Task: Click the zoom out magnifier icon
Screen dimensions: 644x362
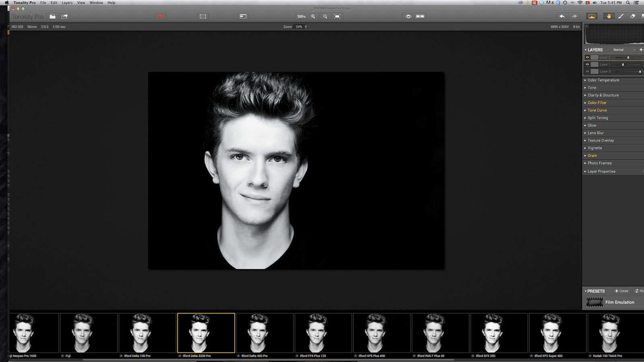Action: 325,16
